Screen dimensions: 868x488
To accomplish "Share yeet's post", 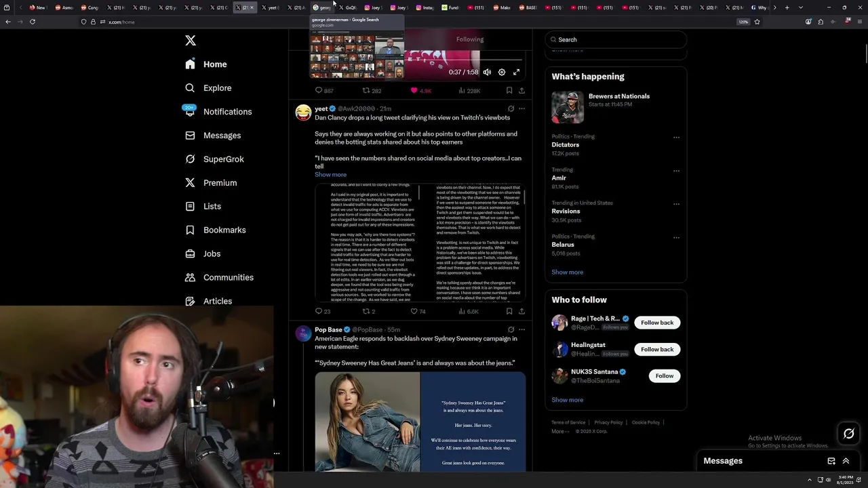I will click(x=521, y=311).
